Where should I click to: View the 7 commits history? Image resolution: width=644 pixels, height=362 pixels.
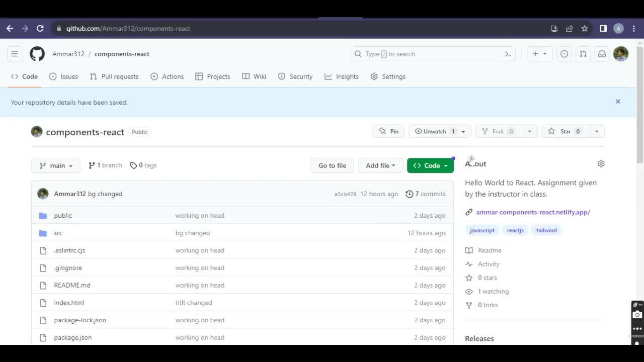click(426, 194)
